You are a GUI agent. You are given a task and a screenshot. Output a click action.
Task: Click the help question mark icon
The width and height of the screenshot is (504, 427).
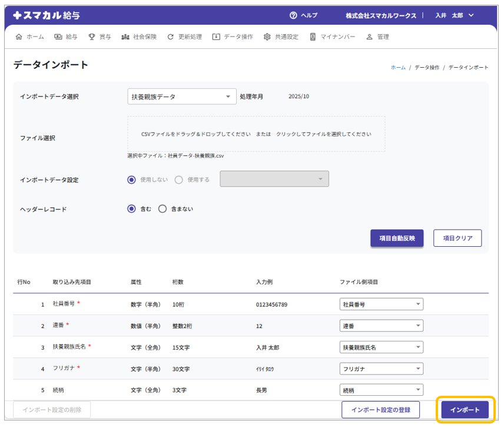[293, 15]
